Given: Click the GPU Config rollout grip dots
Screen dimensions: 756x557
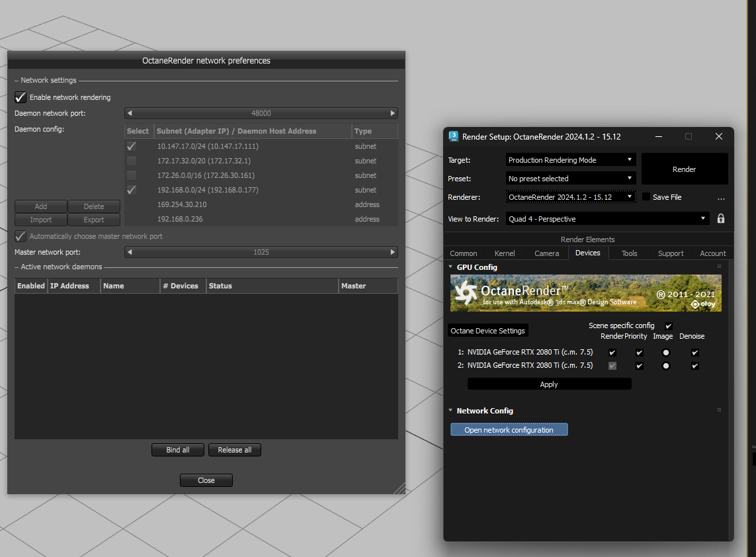Looking at the screenshot, I should point(720,266).
